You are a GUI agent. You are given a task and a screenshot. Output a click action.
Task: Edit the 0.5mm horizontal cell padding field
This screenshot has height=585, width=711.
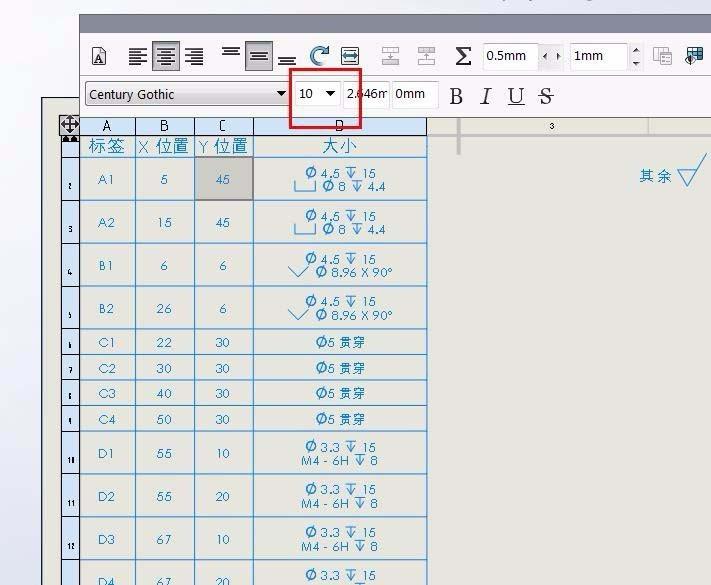tap(511, 56)
